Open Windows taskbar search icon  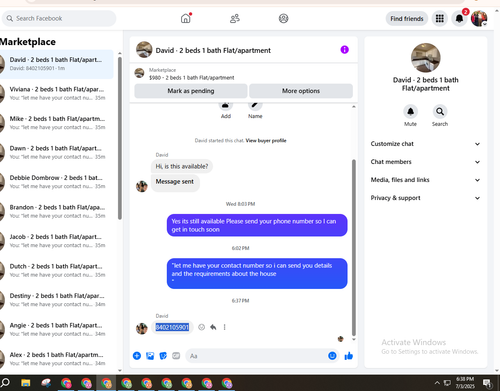pyautogui.click(x=6, y=382)
